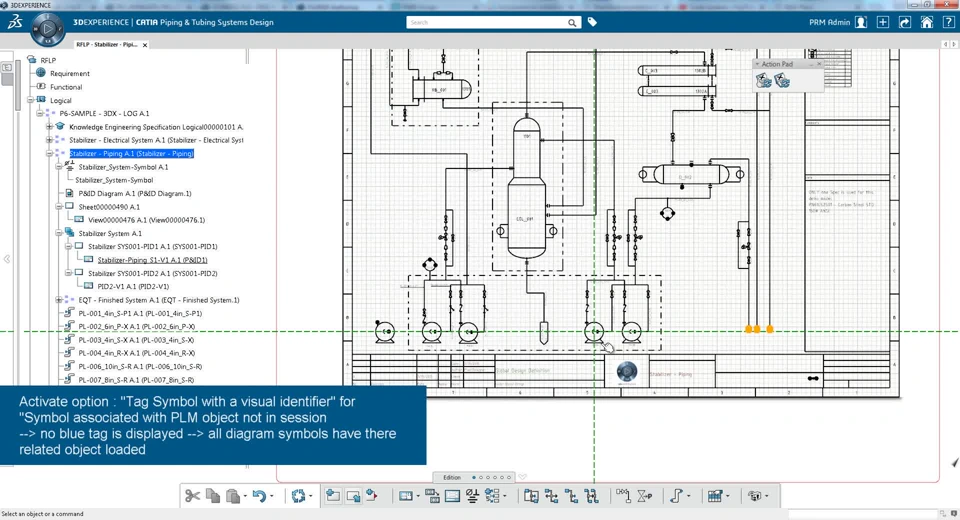
Task: Click the Copy icon in bottom toolbar
Action: [x=212, y=496]
